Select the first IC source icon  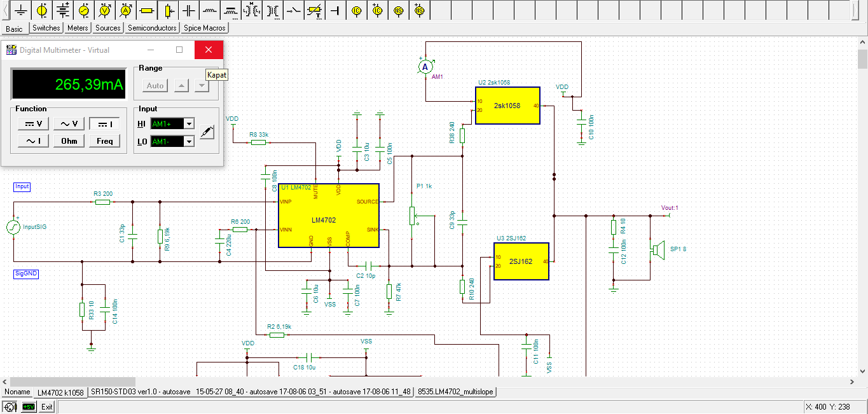356,10
